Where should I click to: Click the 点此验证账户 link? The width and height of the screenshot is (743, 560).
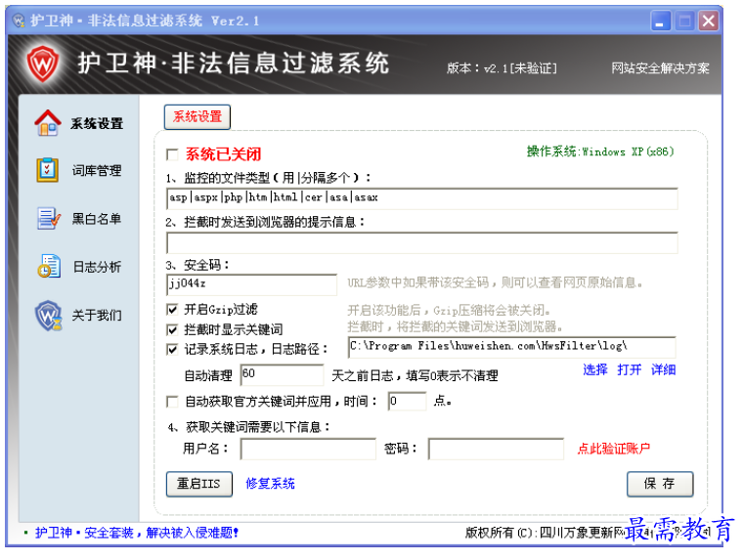pyautogui.click(x=614, y=449)
